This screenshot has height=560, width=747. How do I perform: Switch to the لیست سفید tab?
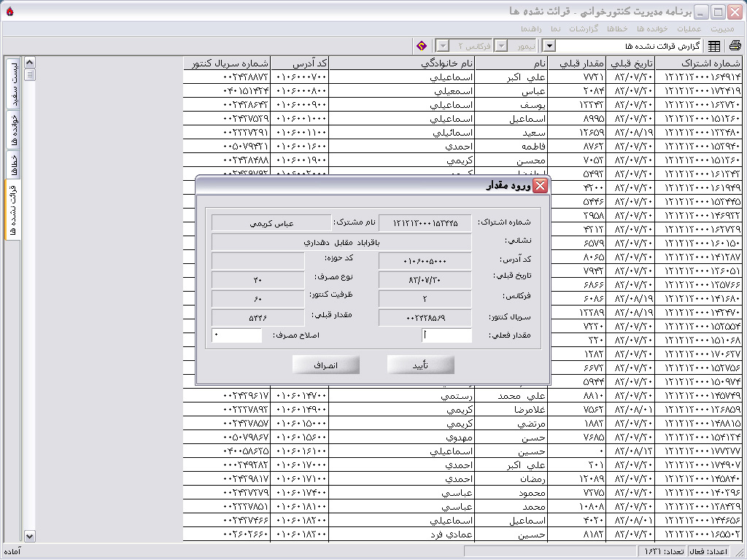tap(14, 82)
